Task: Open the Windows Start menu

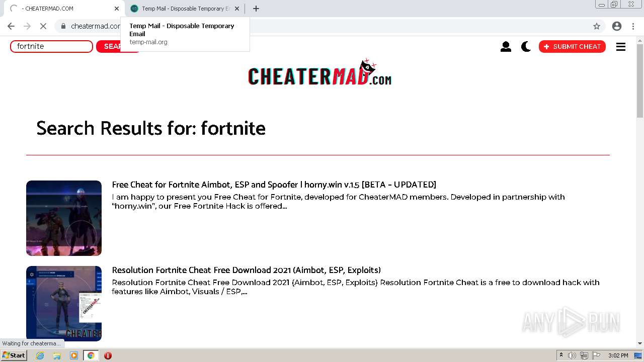Action: 14,355
